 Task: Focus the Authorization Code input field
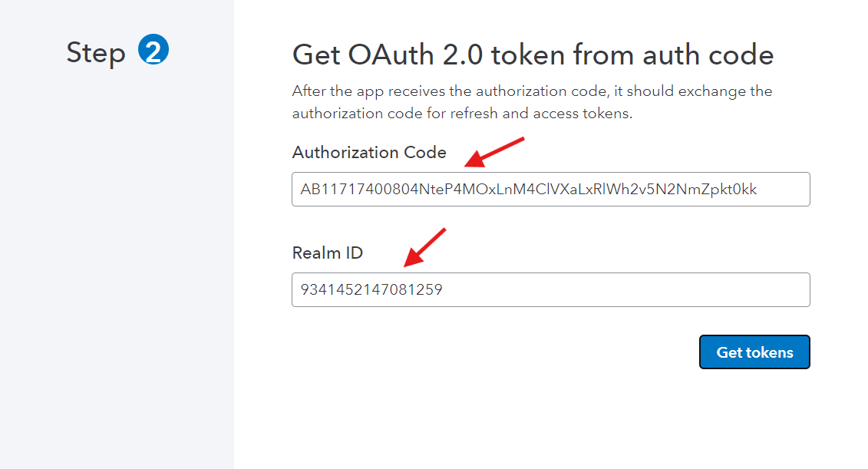pyautogui.click(x=551, y=190)
